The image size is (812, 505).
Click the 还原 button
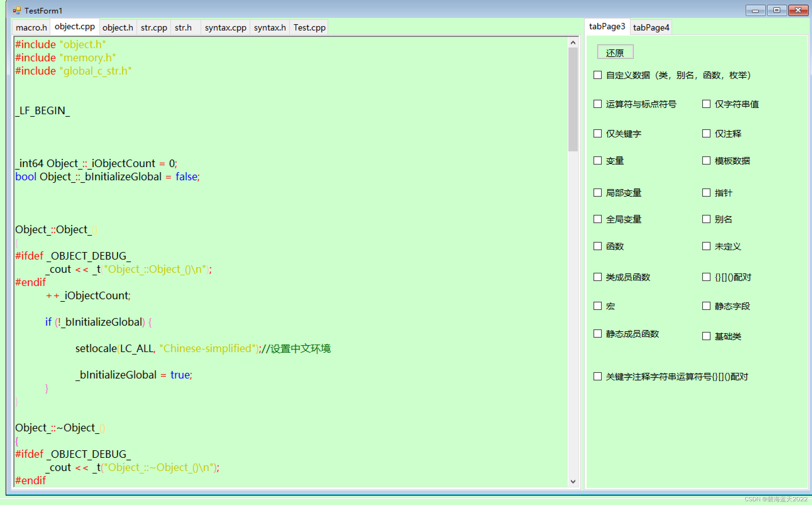pos(615,53)
